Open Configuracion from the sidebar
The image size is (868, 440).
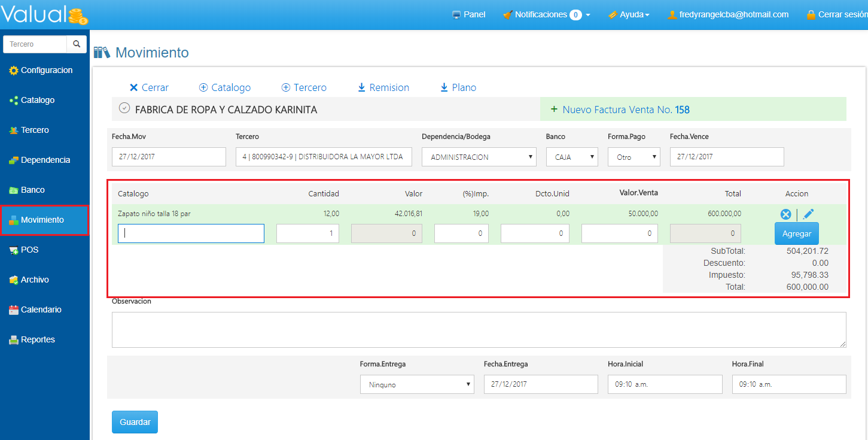(46, 70)
